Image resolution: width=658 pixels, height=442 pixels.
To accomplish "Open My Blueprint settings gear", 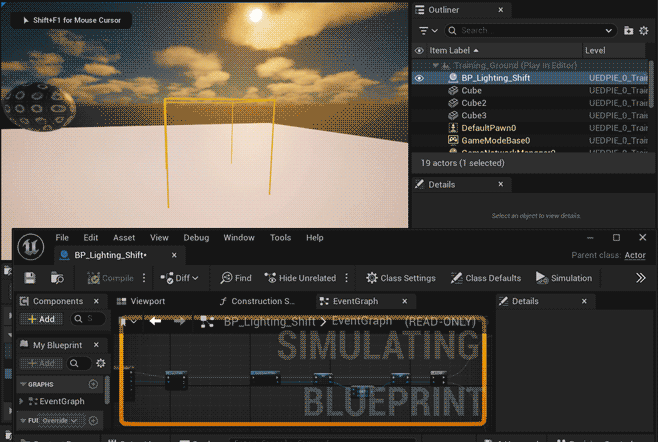I will [101, 363].
